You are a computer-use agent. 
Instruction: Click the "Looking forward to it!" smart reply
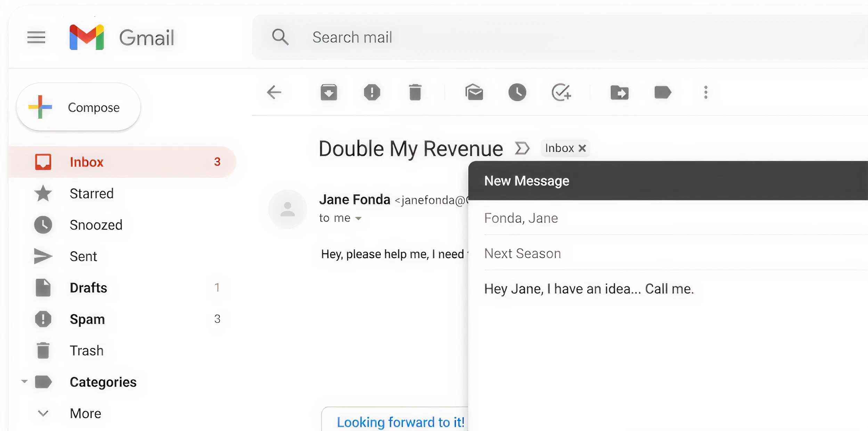point(400,422)
